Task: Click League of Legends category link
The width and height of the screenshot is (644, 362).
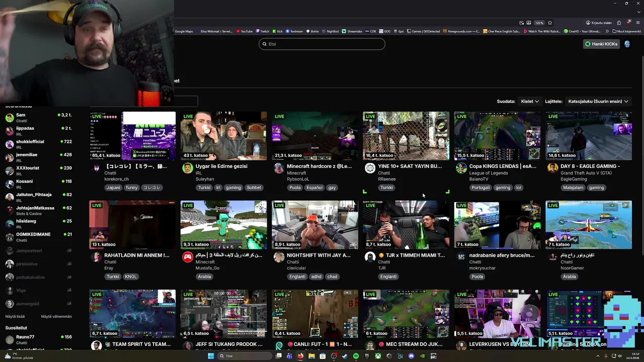Action: click(x=490, y=173)
